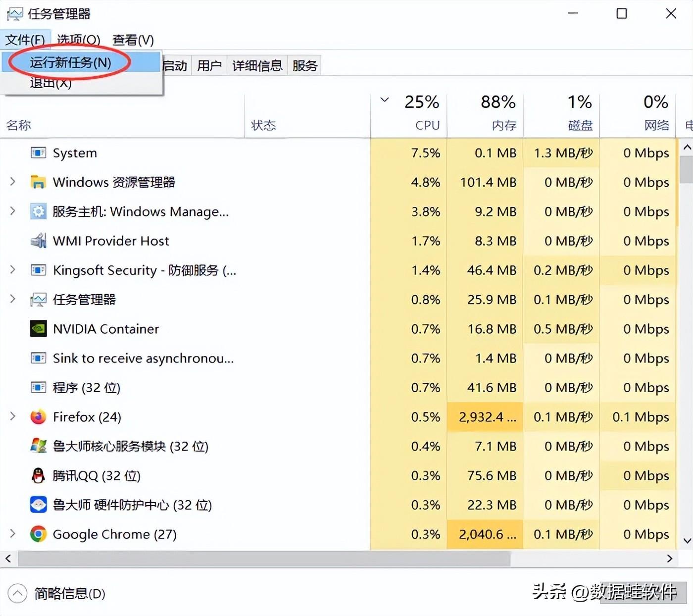
Task: Click the Task Manager title bar icon
Action: (x=14, y=14)
